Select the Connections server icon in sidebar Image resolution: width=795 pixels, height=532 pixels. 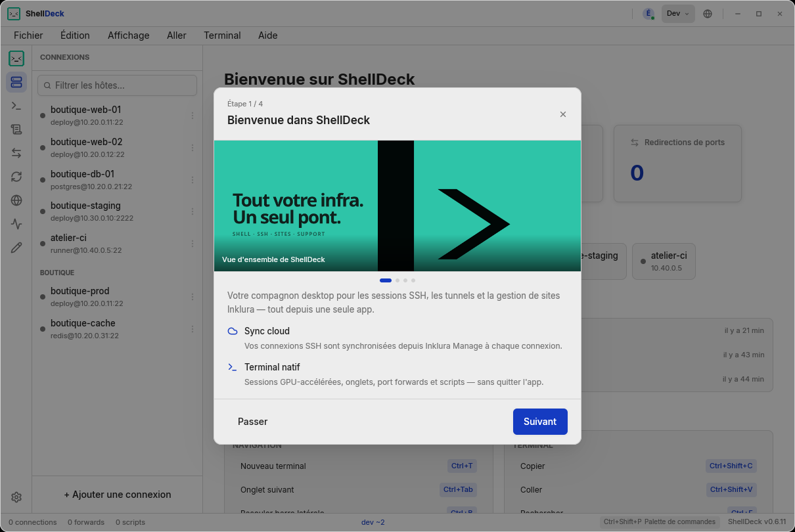(16, 82)
